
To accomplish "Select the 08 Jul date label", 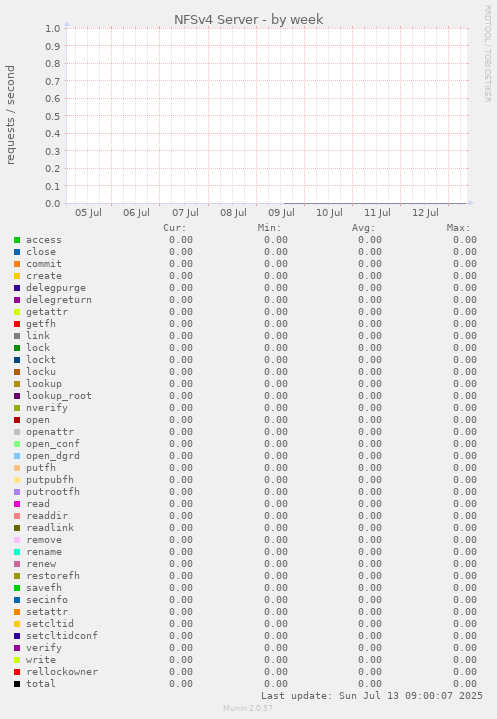I will (x=233, y=213).
